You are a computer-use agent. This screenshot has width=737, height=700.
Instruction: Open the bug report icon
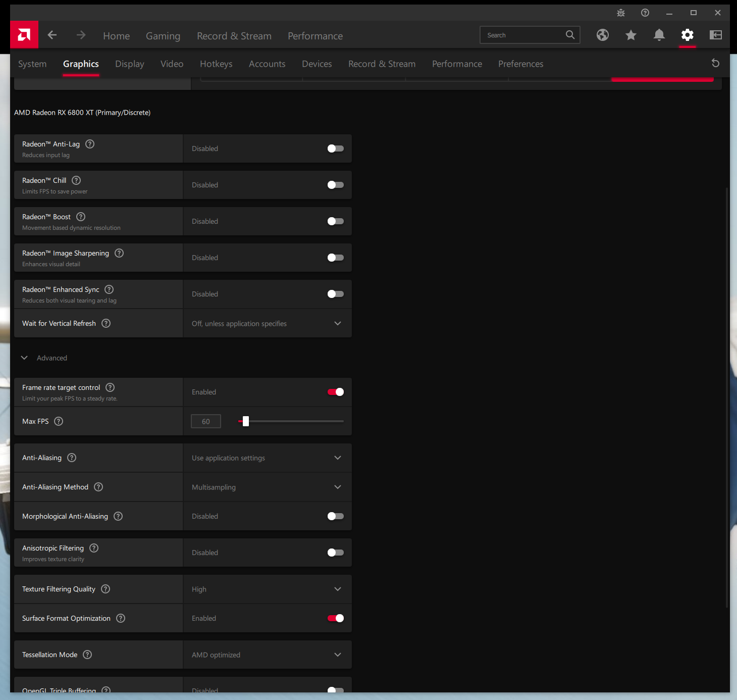tap(621, 13)
